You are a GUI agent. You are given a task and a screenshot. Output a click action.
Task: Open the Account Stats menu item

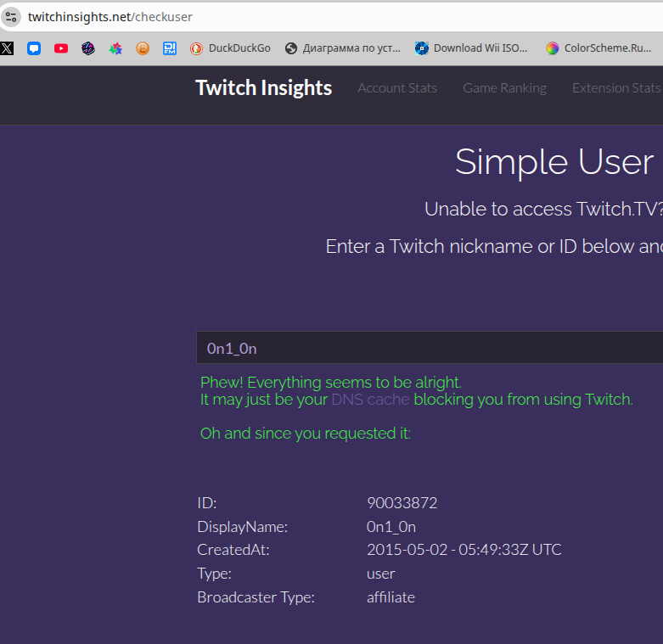coord(397,88)
